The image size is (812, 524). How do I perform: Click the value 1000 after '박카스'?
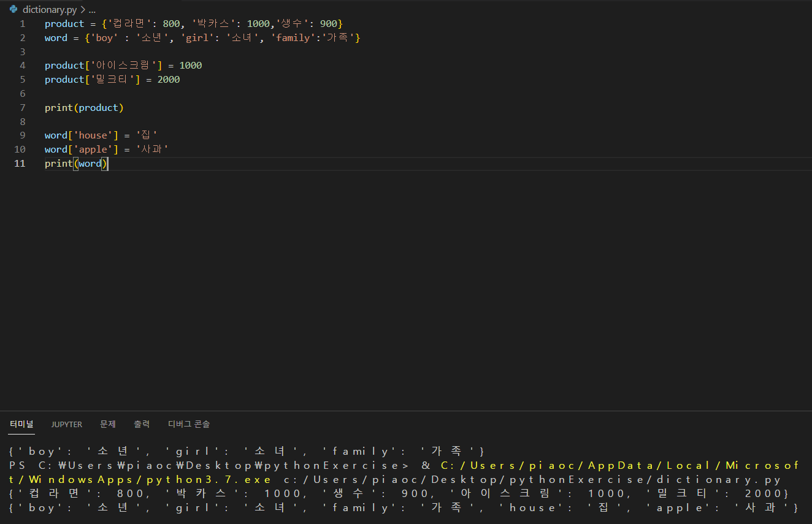point(258,24)
